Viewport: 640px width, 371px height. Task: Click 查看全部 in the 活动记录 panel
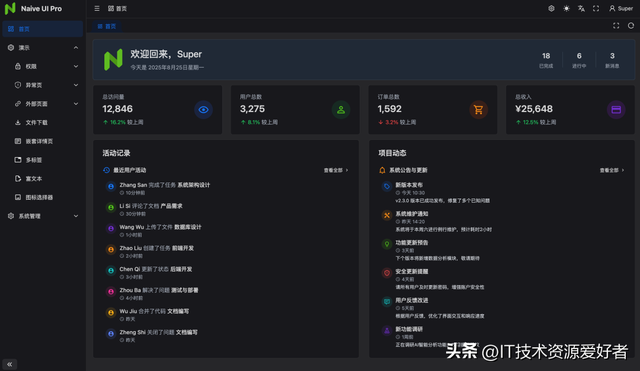(336, 170)
